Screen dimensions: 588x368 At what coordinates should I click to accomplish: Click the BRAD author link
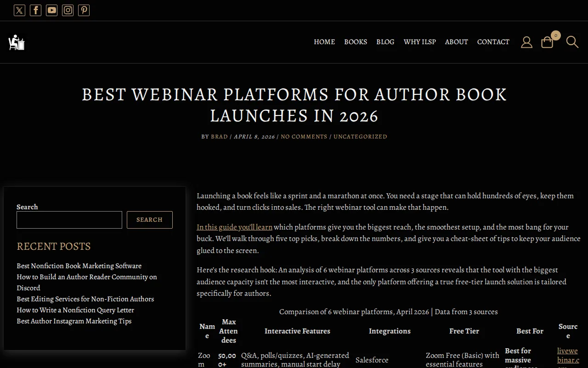coord(219,137)
